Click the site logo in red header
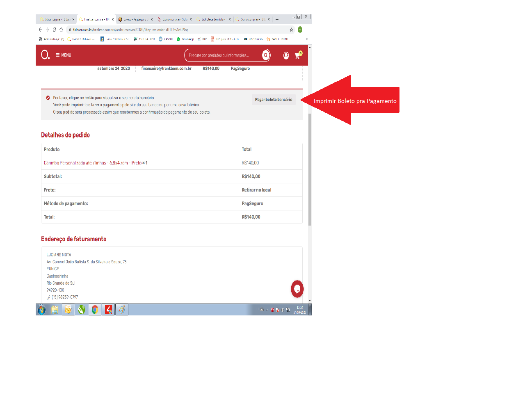525x420 pixels. pos(45,55)
